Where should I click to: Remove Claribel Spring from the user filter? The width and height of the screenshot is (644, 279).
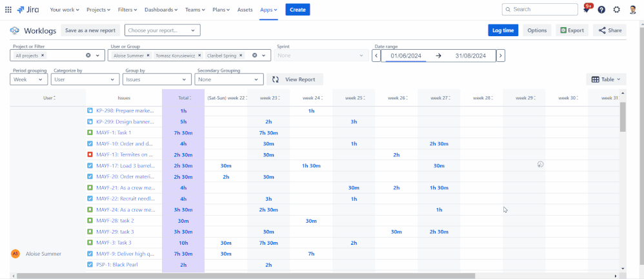[x=241, y=55]
